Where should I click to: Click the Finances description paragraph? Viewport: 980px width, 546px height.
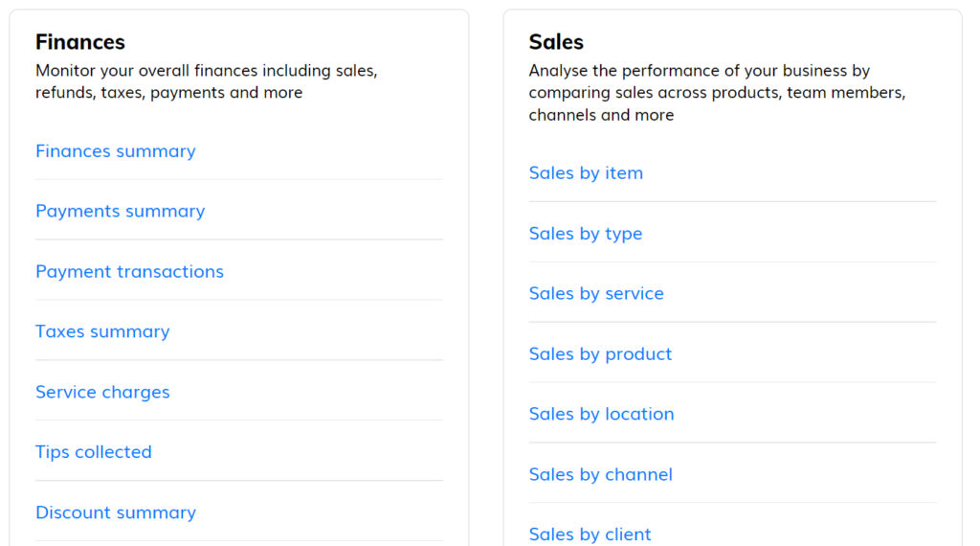[x=206, y=81]
